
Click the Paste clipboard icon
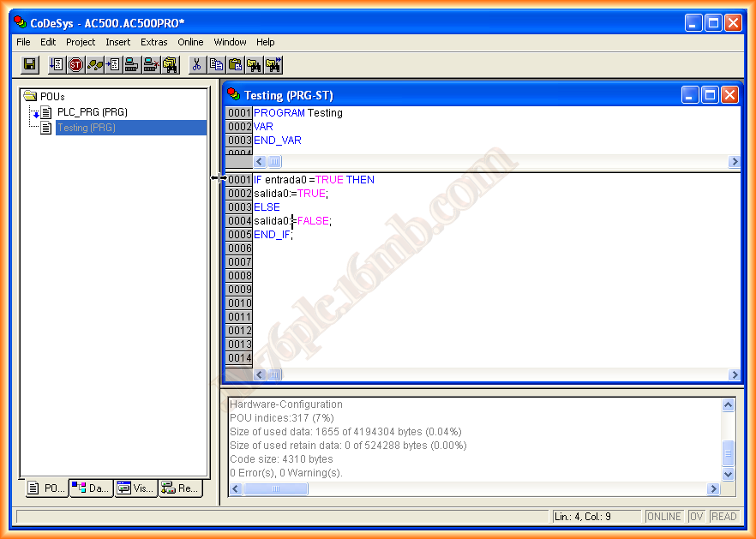[235, 64]
